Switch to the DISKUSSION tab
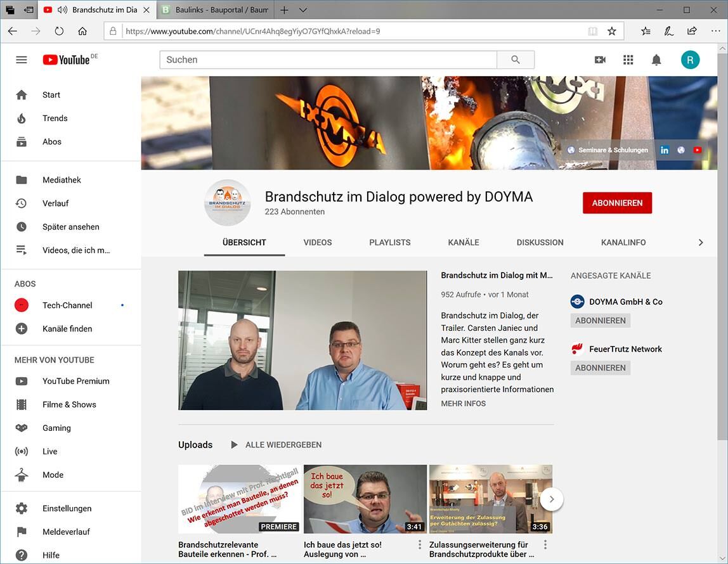The height and width of the screenshot is (564, 728). point(540,242)
